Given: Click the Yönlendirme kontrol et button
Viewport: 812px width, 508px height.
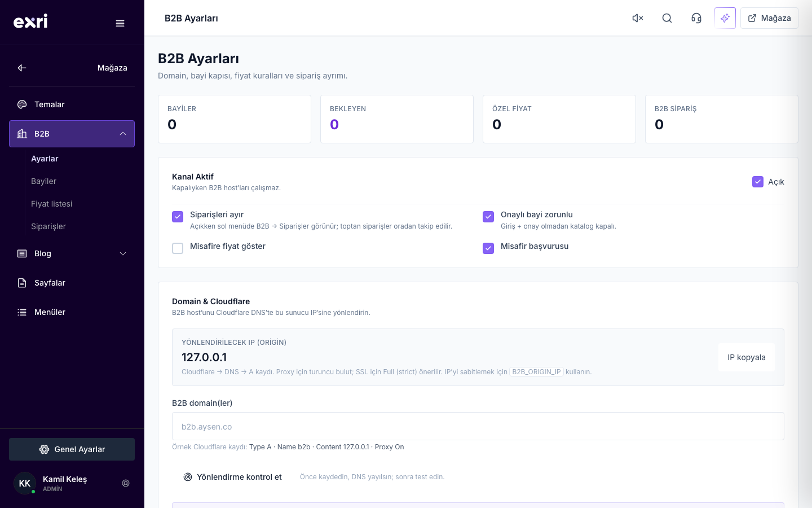Looking at the screenshot, I should 232,477.
